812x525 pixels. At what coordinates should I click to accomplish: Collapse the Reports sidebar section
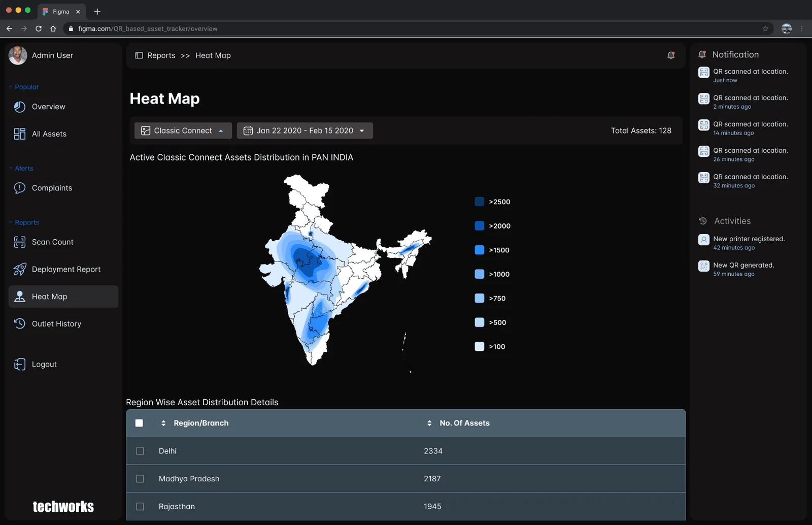point(11,222)
